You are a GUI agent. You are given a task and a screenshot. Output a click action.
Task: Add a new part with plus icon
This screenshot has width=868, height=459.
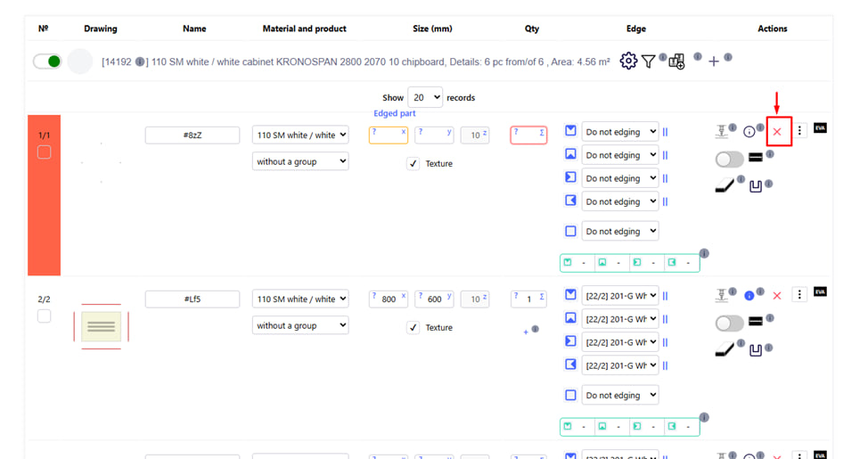713,62
